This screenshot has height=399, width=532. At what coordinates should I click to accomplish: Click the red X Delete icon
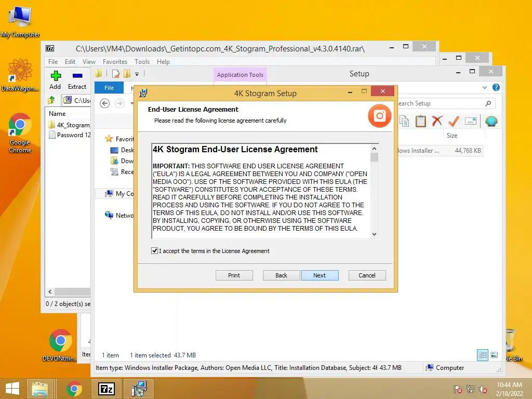437,121
